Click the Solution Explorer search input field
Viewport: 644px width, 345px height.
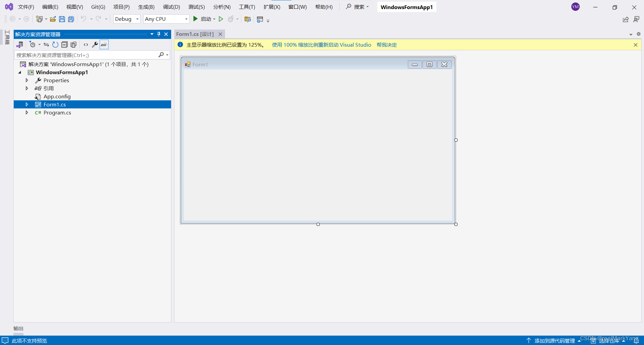[x=87, y=55]
